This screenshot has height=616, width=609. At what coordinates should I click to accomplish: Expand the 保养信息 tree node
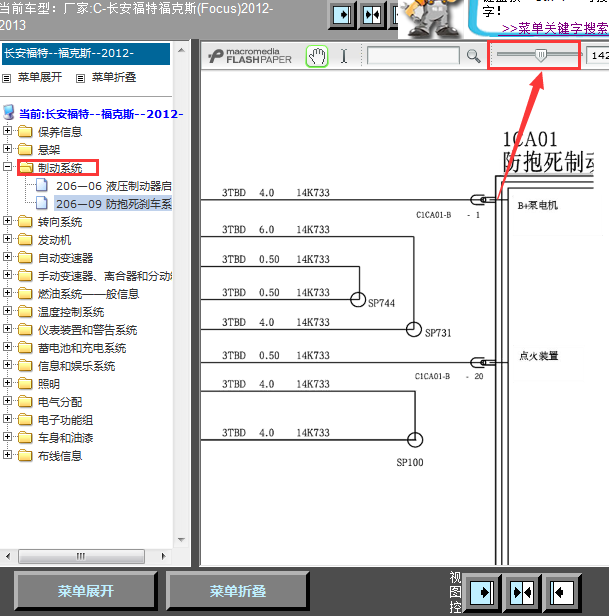7,130
